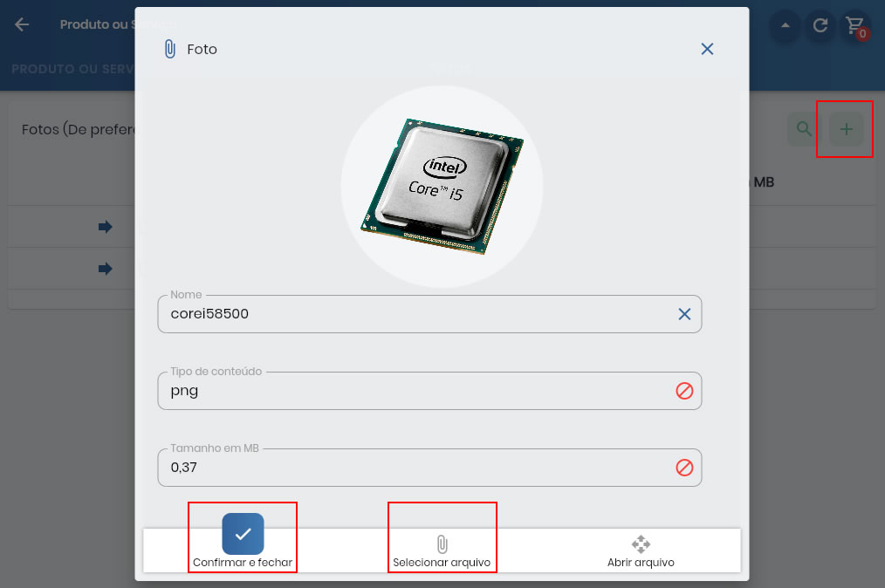Search photos with the magnifier icon
The image size is (885, 588).
(804, 129)
